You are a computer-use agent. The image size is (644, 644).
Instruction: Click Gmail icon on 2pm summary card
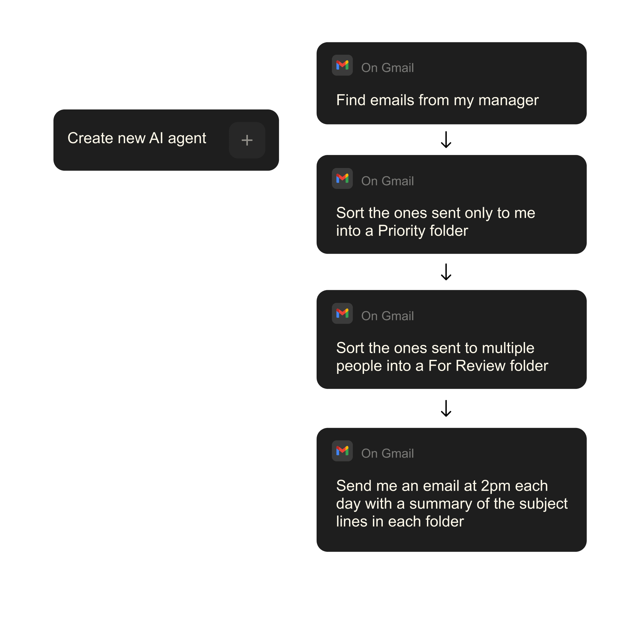pyautogui.click(x=342, y=451)
